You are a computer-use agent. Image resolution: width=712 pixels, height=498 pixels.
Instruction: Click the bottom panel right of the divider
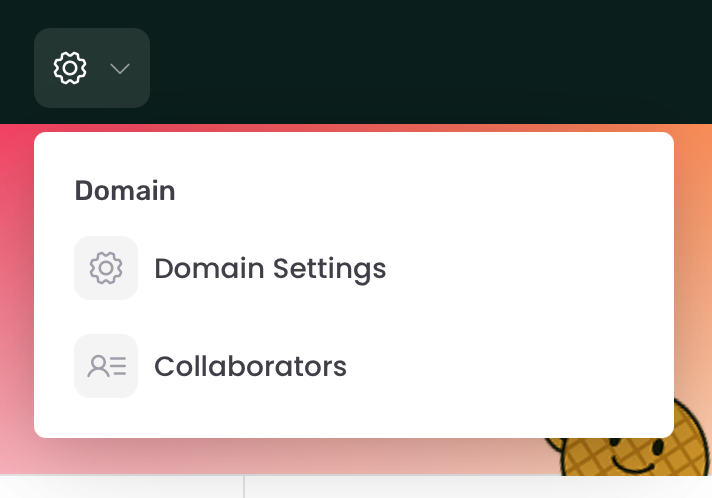478,487
